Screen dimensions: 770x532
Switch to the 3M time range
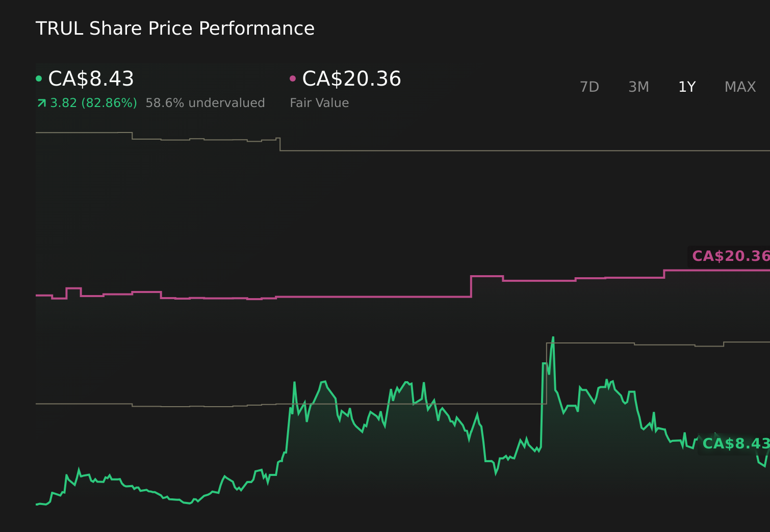pos(638,87)
